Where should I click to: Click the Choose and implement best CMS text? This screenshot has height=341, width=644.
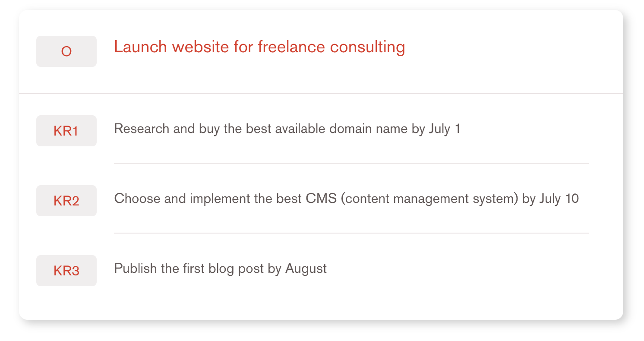(x=346, y=199)
